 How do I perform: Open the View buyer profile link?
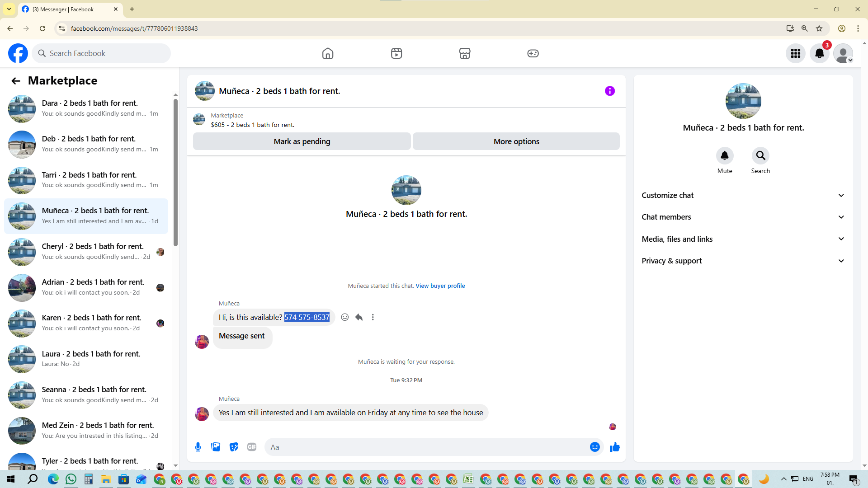point(440,286)
